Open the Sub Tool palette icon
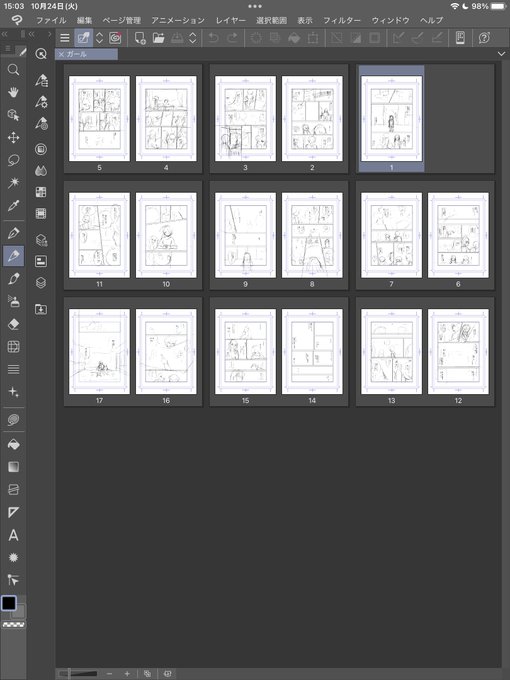 pyautogui.click(x=41, y=80)
